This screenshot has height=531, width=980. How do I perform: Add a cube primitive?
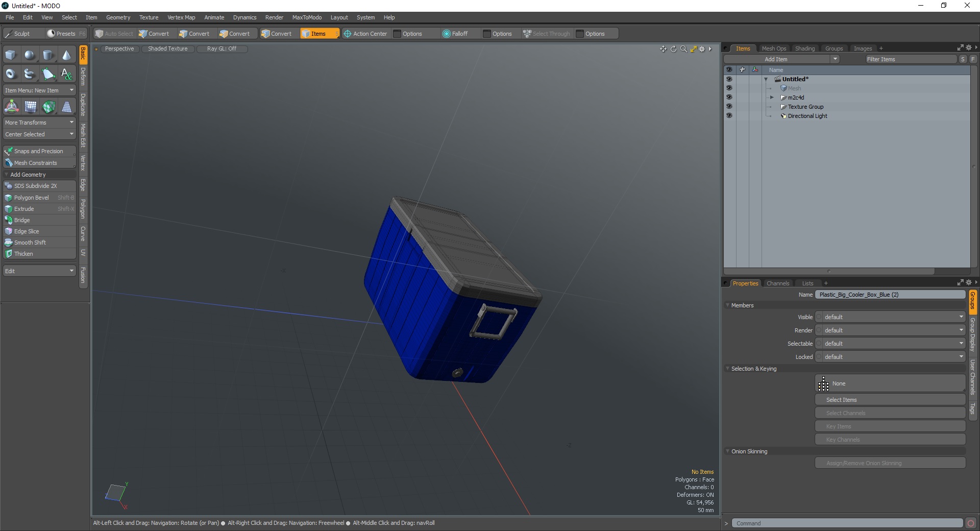(11, 55)
